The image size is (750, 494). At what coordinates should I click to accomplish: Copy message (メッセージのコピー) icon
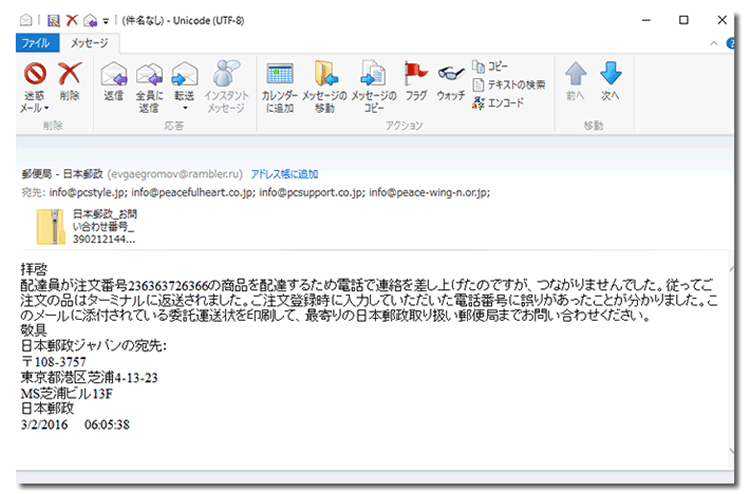click(x=374, y=74)
